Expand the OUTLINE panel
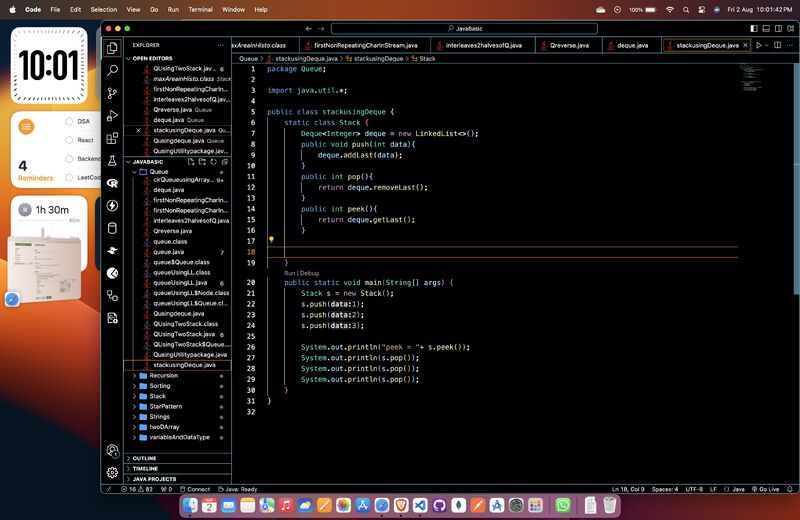This screenshot has width=800, height=520. (x=144, y=458)
